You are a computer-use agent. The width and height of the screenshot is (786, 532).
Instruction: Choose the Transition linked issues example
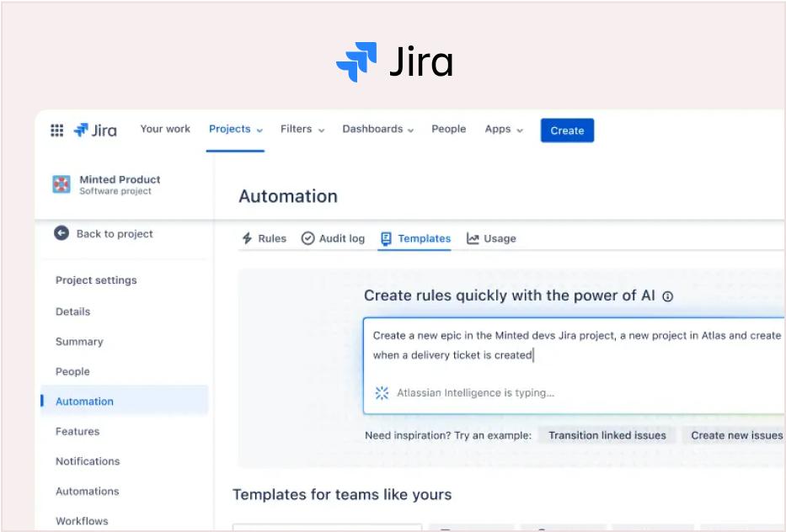(607, 435)
